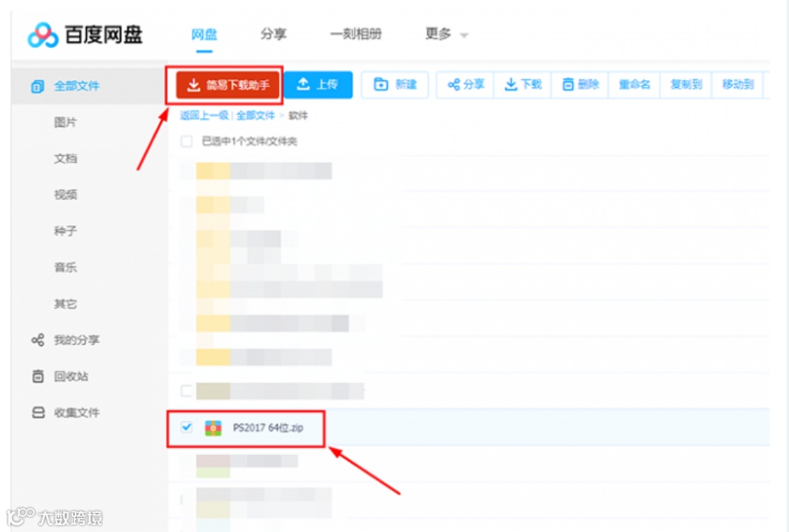The width and height of the screenshot is (789, 532).
Task: Open 收集文件 in the sidebar
Action: tap(76, 413)
